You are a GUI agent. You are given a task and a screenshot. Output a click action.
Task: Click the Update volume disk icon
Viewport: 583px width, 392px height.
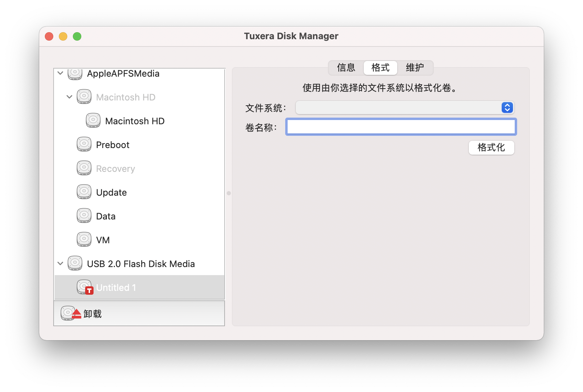click(84, 192)
